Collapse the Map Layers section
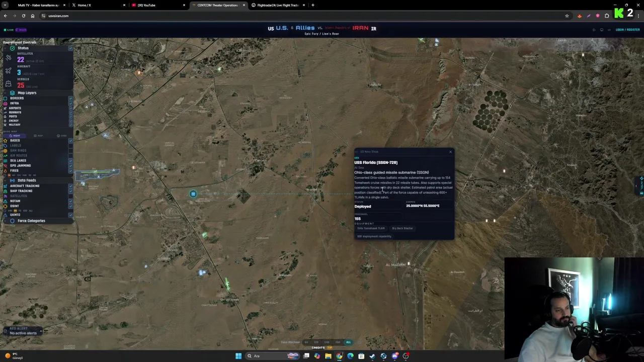 click(x=5, y=93)
